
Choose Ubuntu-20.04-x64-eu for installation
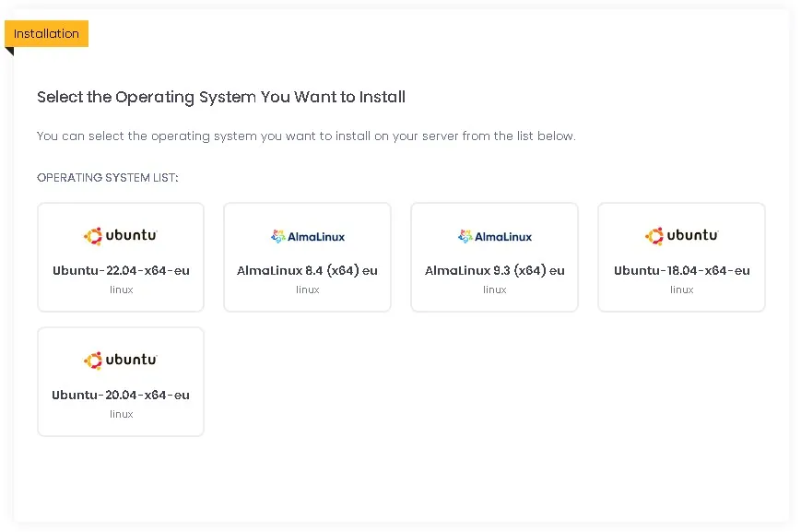[x=121, y=382]
